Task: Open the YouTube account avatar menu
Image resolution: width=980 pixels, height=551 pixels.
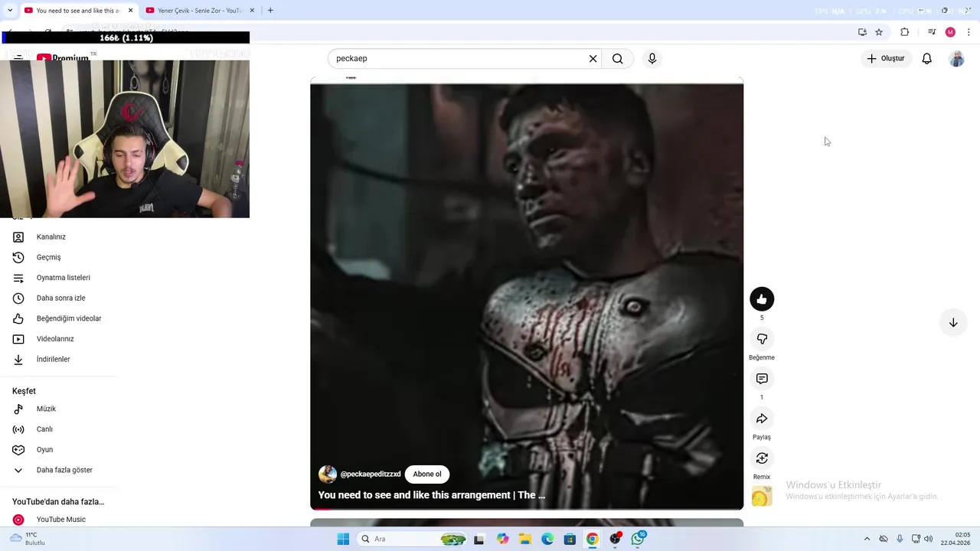Action: pyautogui.click(x=956, y=59)
